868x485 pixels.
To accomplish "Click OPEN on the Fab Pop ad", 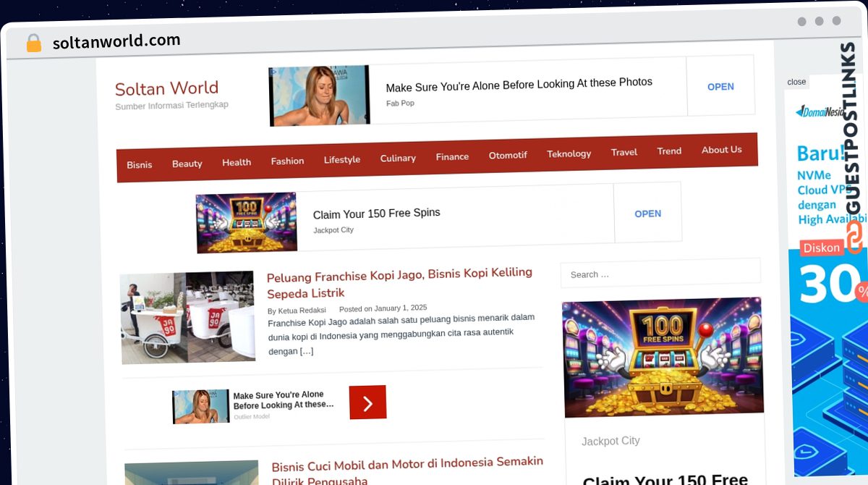I will point(720,87).
